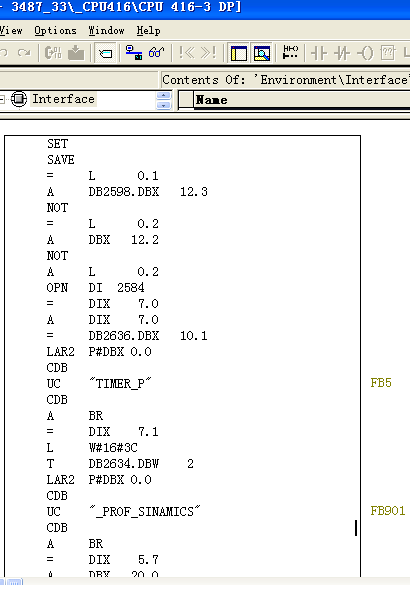Click the empty box element icon
Screen dimensions: 419x595
click(x=388, y=53)
